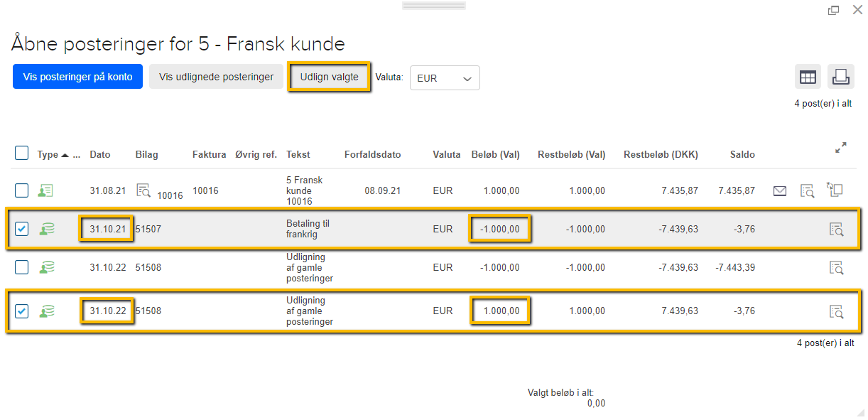Viewport: 868px width, 420px height.
Task: Click the copy/reverse icon on invoice 10016 row
Action: [x=834, y=190]
